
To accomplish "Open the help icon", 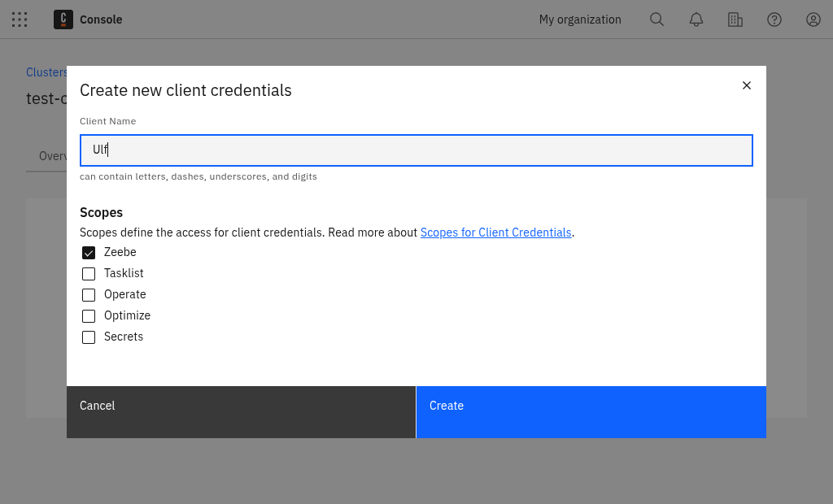I will coord(774,20).
